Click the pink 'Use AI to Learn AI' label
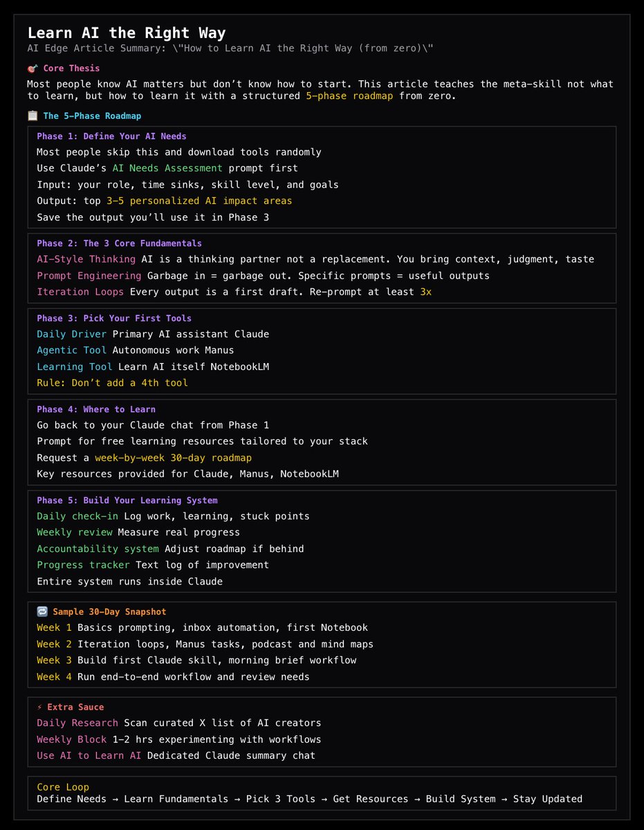This screenshot has width=644, height=830. [x=89, y=755]
